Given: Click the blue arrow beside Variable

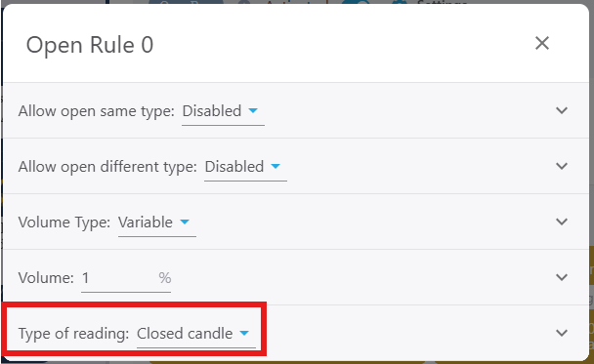Looking at the screenshot, I should pos(185,222).
